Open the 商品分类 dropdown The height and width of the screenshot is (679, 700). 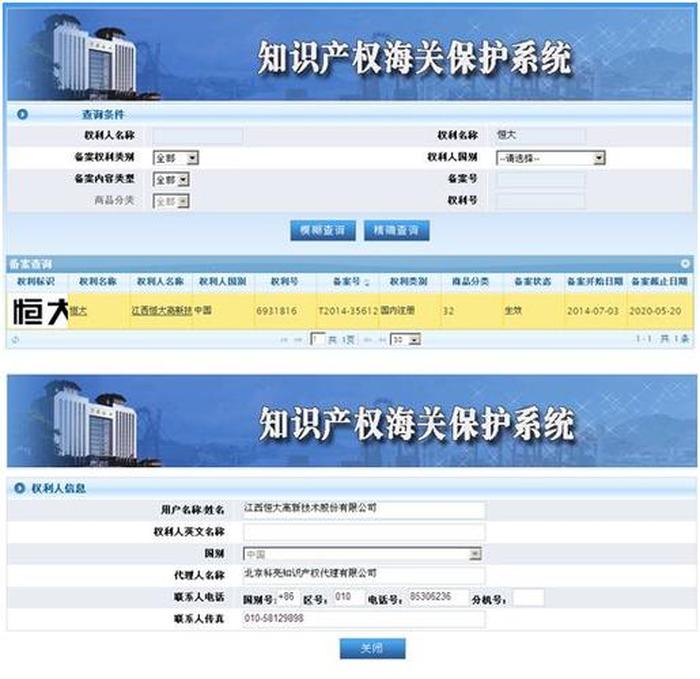(171, 201)
